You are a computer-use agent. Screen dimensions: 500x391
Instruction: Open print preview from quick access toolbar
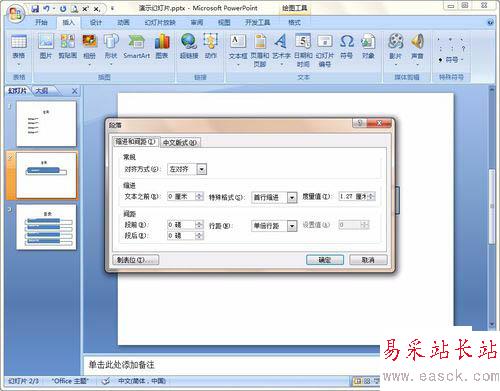[x=74, y=9]
